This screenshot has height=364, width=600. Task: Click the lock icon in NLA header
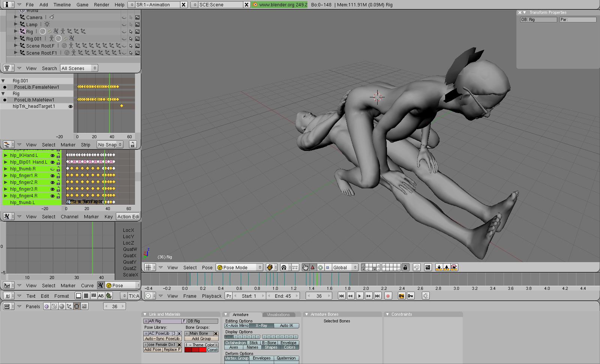pos(132,145)
